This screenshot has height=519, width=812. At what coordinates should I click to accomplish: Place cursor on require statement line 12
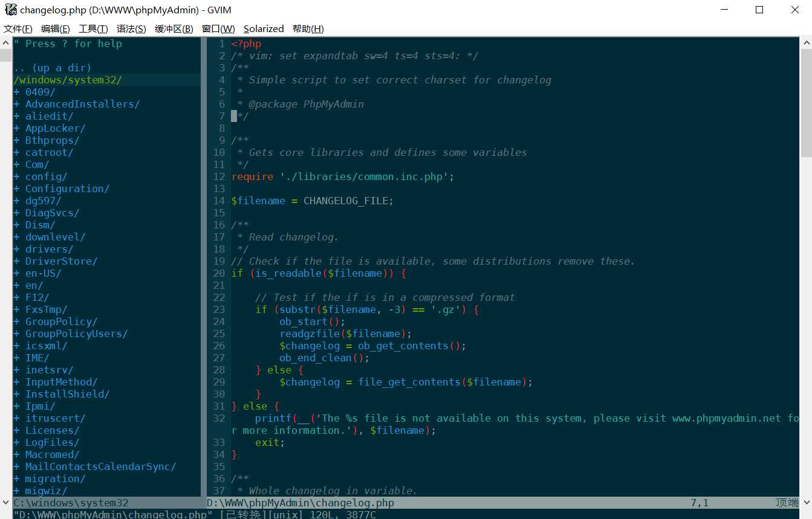pyautogui.click(x=342, y=176)
